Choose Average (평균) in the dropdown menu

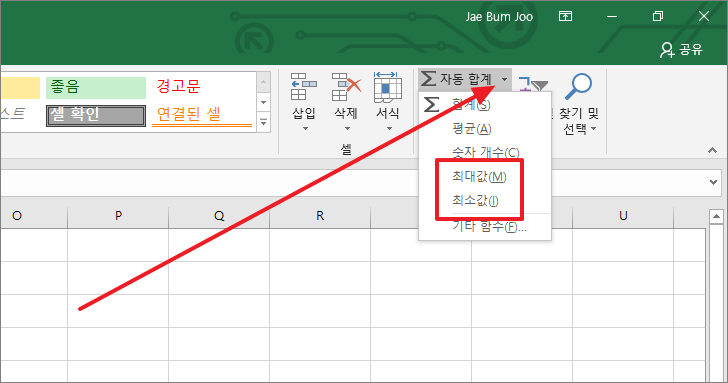pyautogui.click(x=472, y=129)
